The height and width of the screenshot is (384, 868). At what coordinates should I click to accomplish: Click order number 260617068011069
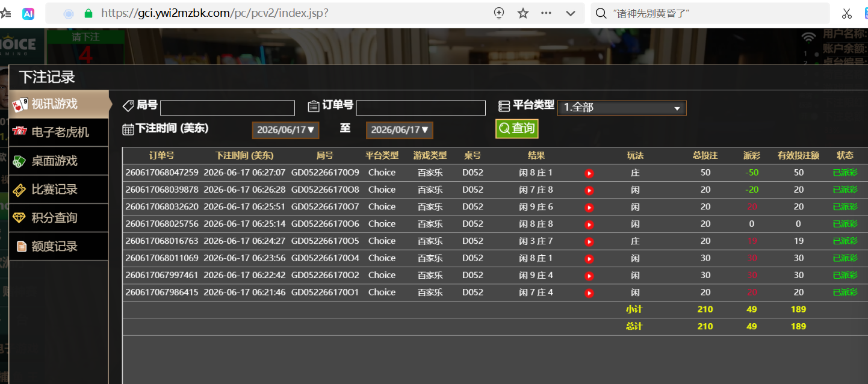coord(162,258)
